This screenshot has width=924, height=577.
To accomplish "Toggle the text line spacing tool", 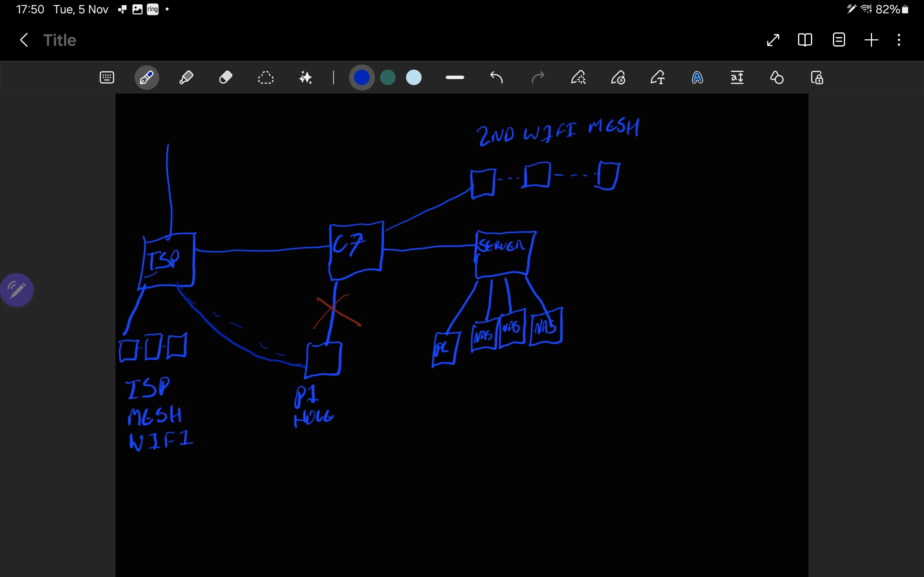I will tap(737, 78).
